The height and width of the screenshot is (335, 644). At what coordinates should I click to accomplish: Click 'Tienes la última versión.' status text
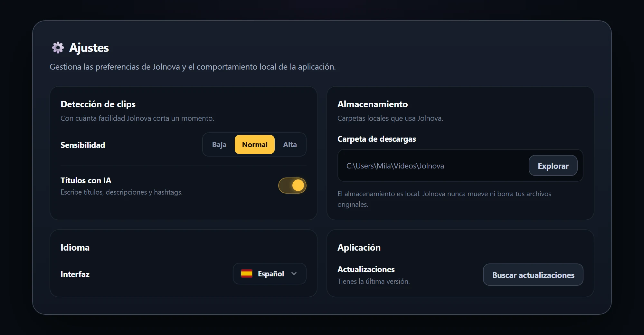click(x=374, y=281)
